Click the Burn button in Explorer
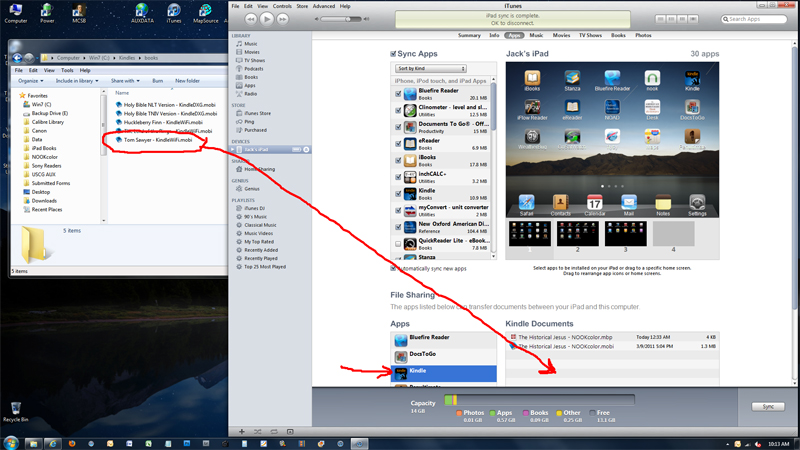 [x=158, y=81]
